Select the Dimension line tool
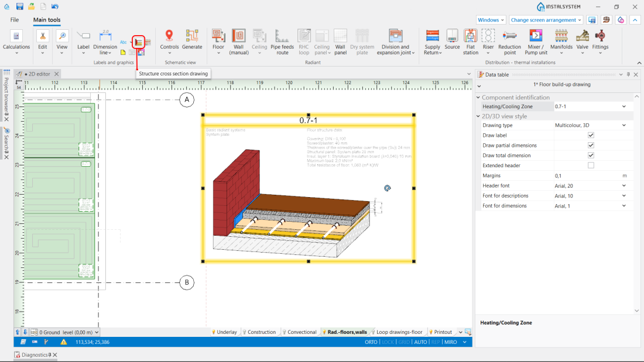 tap(105, 42)
